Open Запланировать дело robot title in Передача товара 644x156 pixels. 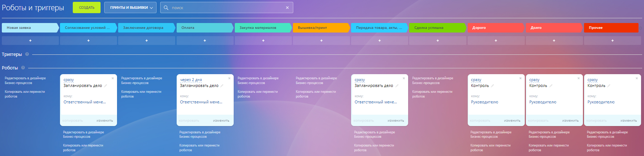(x=374, y=85)
